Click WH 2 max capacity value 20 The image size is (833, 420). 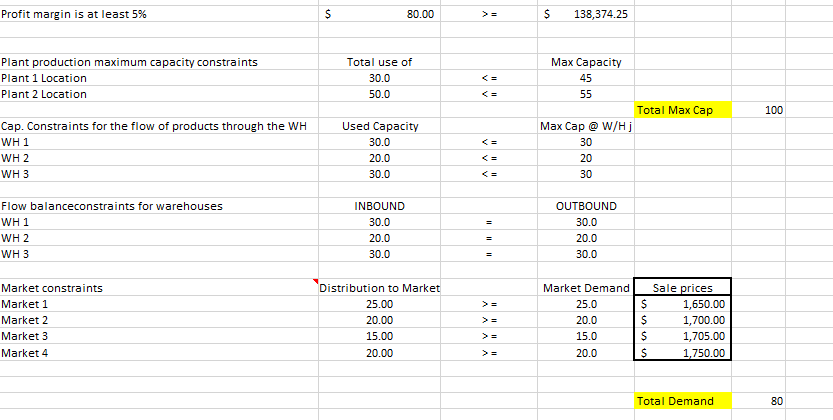point(586,158)
